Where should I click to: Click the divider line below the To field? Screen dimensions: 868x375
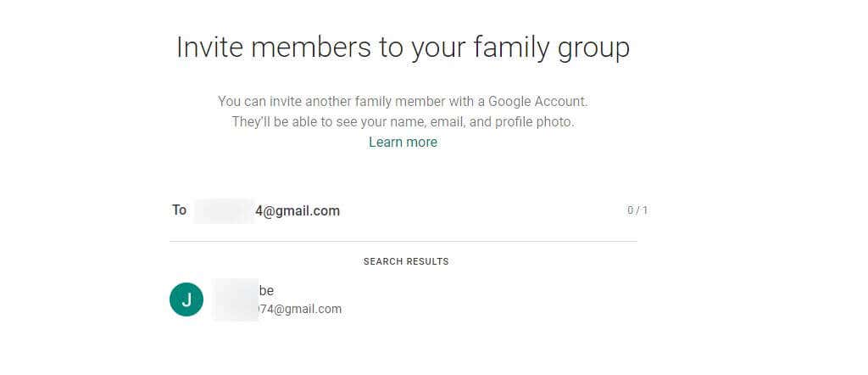(x=403, y=242)
